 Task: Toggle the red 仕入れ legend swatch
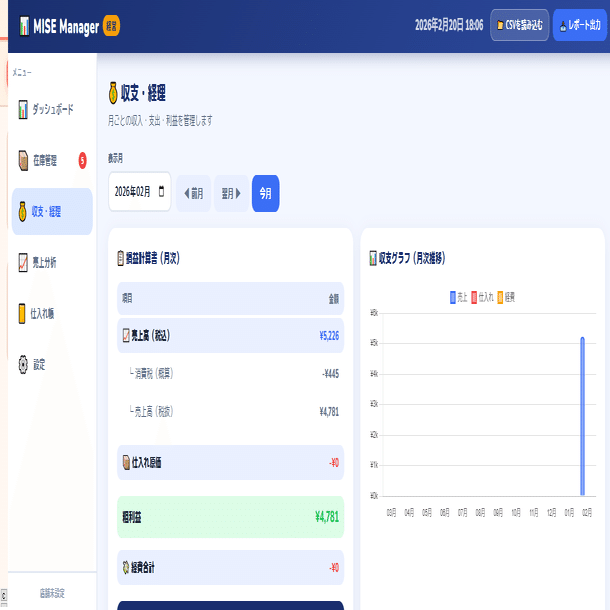point(474,297)
